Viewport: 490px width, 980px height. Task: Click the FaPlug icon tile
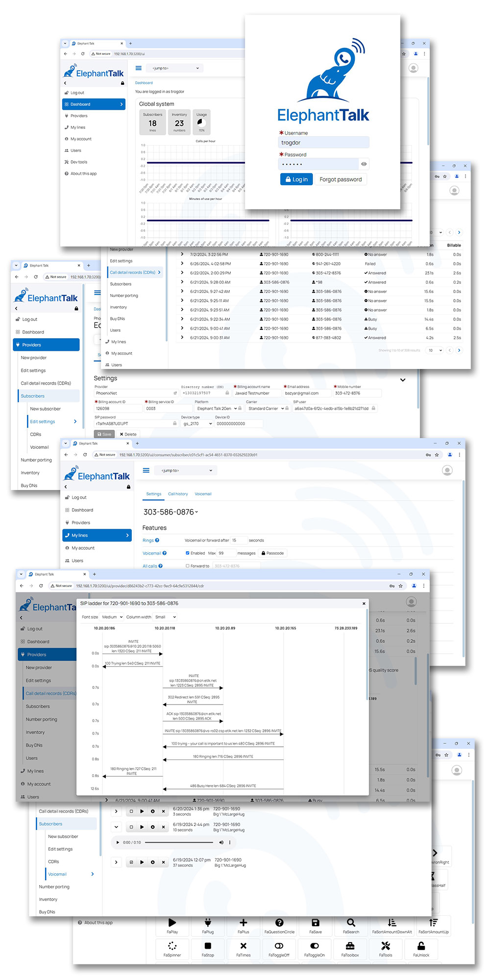click(x=208, y=926)
